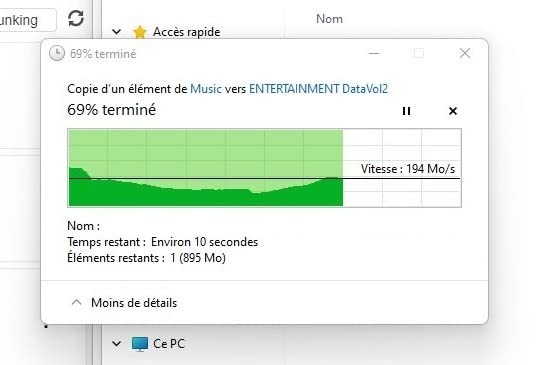Image resolution: width=537 pixels, height=365 pixels.
Task: Close the 69% terminé dialog window
Action: coord(465,53)
